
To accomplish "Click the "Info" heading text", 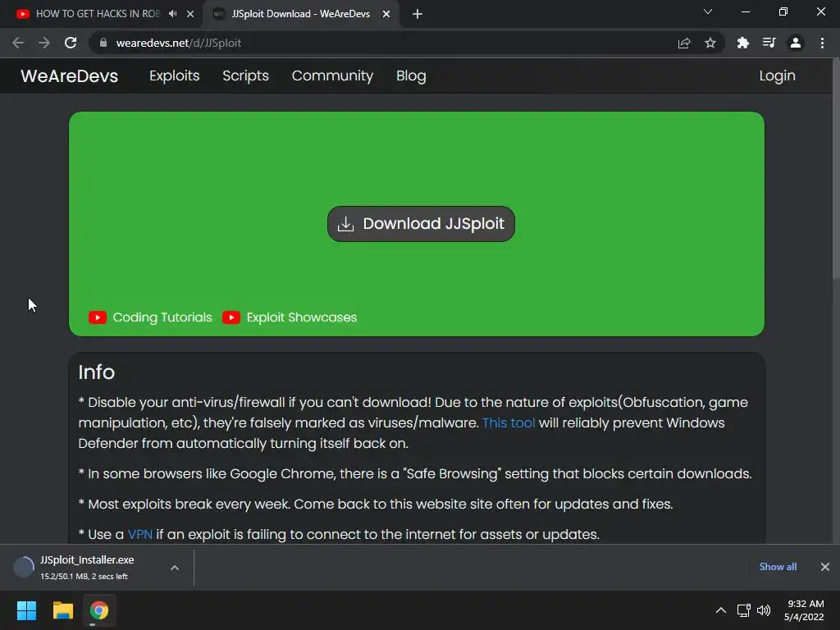I will [x=97, y=372].
